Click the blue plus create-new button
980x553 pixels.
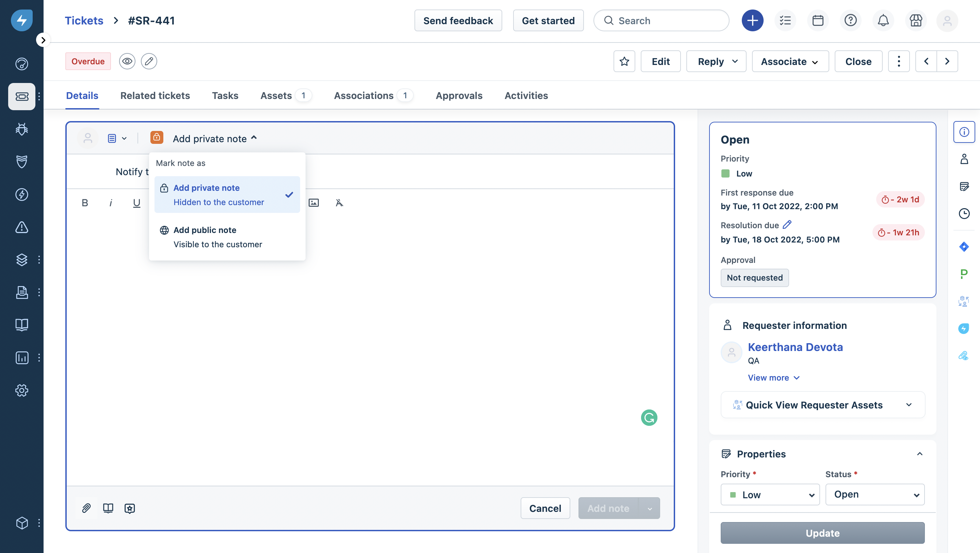(x=752, y=20)
